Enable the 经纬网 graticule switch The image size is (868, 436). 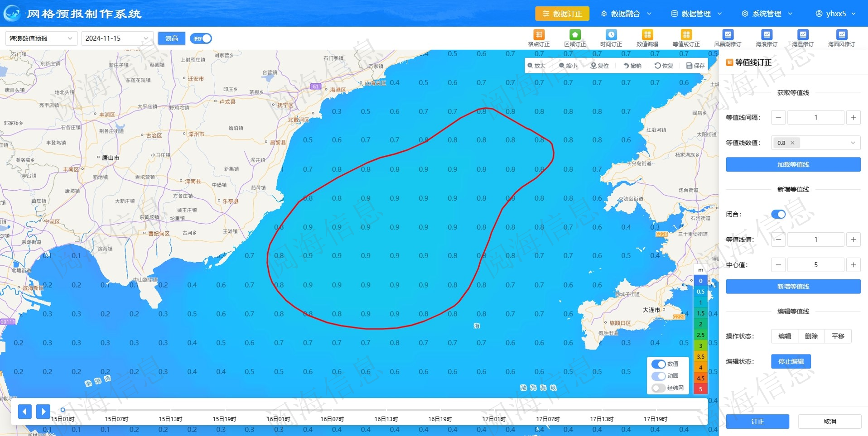pyautogui.click(x=658, y=388)
